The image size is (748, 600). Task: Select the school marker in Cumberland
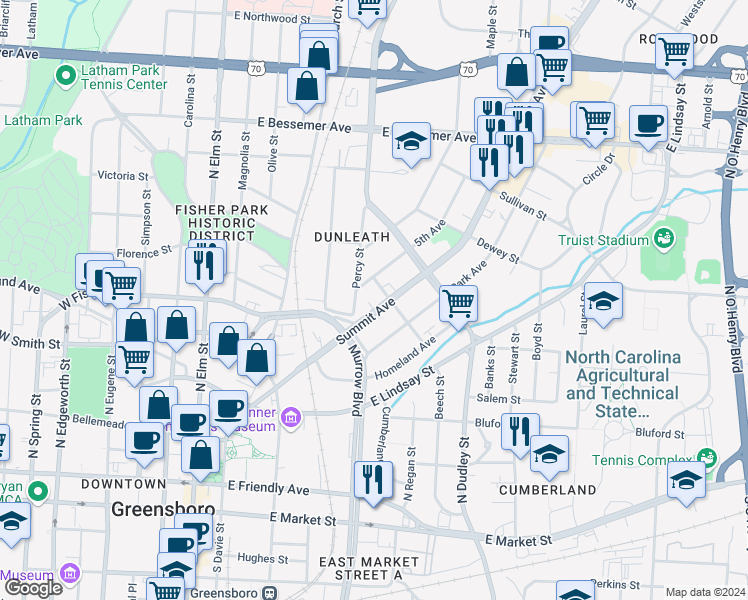click(x=548, y=454)
